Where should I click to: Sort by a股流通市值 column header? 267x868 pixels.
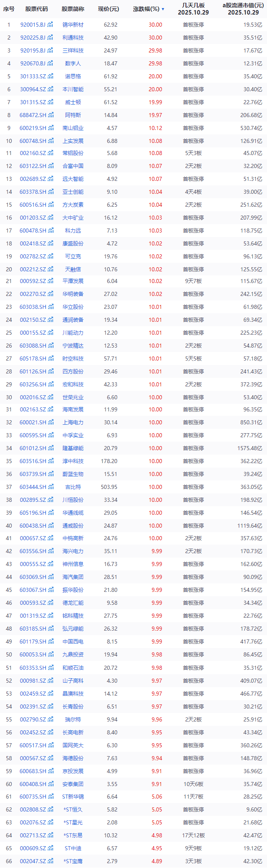243,9
